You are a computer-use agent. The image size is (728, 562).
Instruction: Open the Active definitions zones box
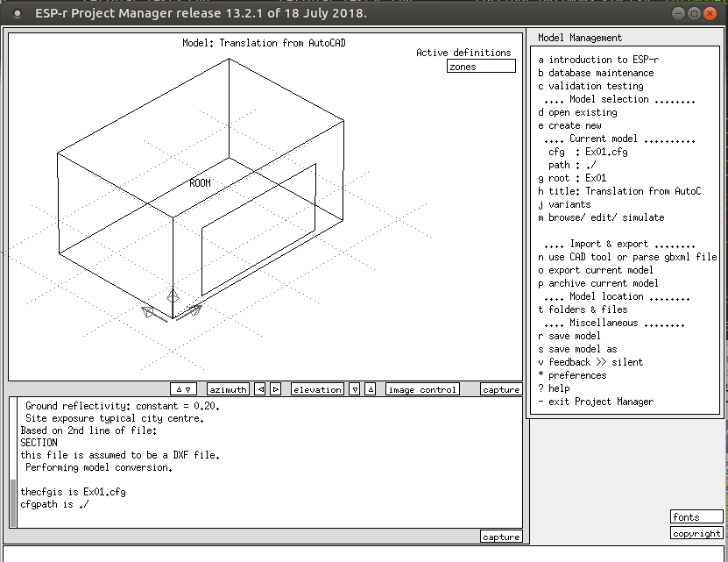tap(481, 67)
